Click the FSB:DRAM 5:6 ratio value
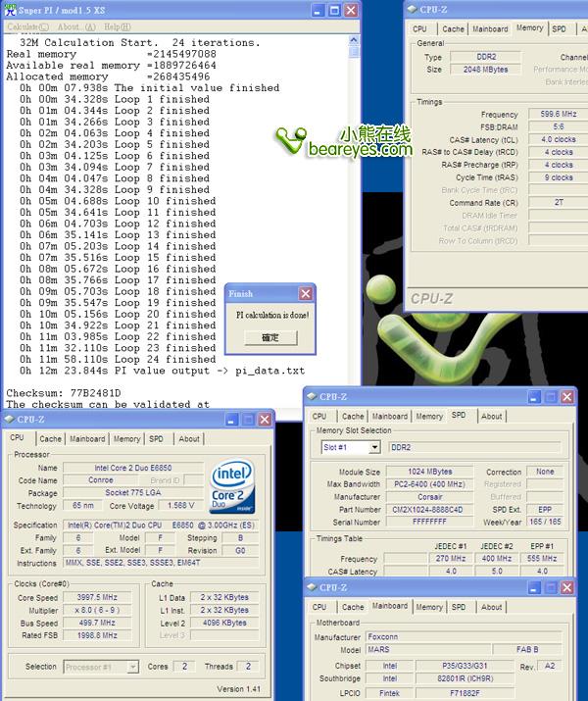 558,127
